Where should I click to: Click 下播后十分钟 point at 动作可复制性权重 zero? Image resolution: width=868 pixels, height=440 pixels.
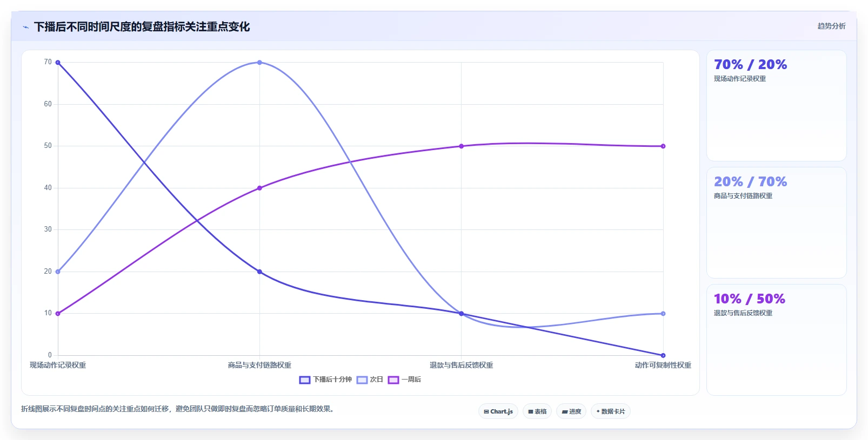663,355
